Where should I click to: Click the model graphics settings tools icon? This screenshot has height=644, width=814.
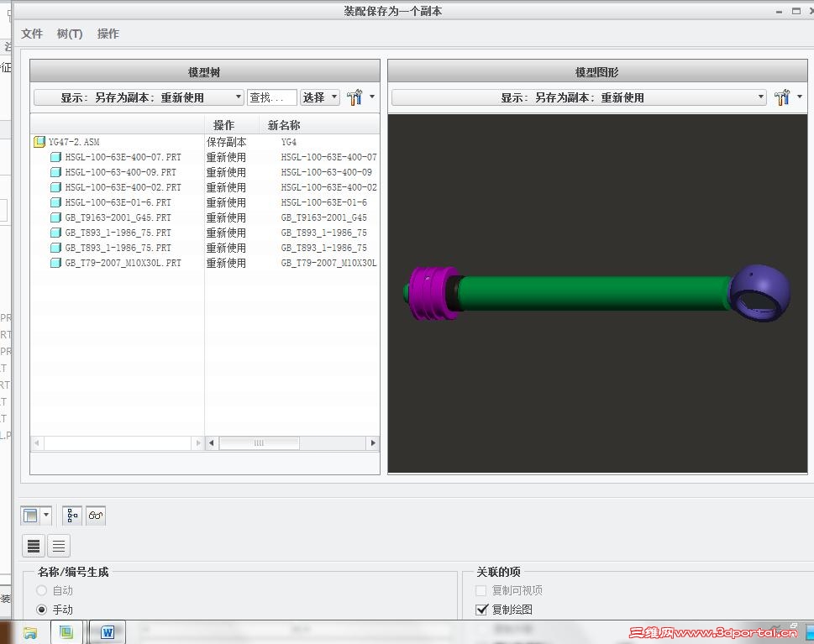point(782,97)
